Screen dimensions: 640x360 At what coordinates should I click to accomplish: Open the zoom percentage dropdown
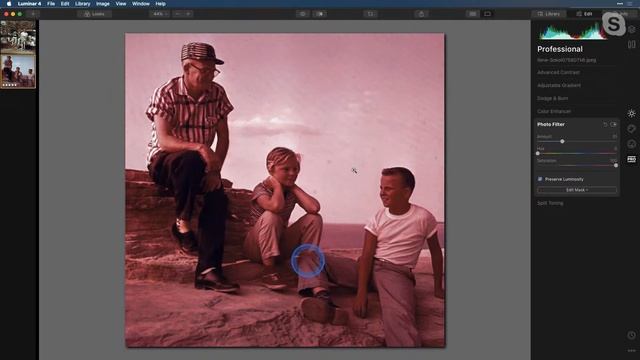(x=159, y=14)
